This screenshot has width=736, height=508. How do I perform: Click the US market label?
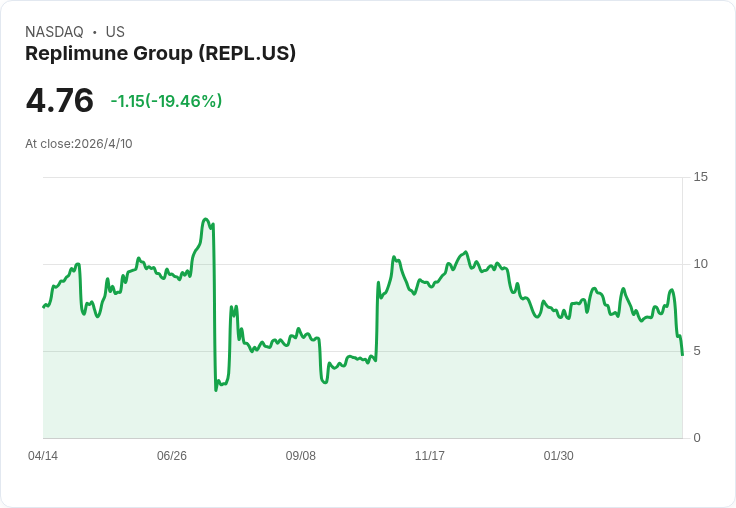pyautogui.click(x=115, y=32)
